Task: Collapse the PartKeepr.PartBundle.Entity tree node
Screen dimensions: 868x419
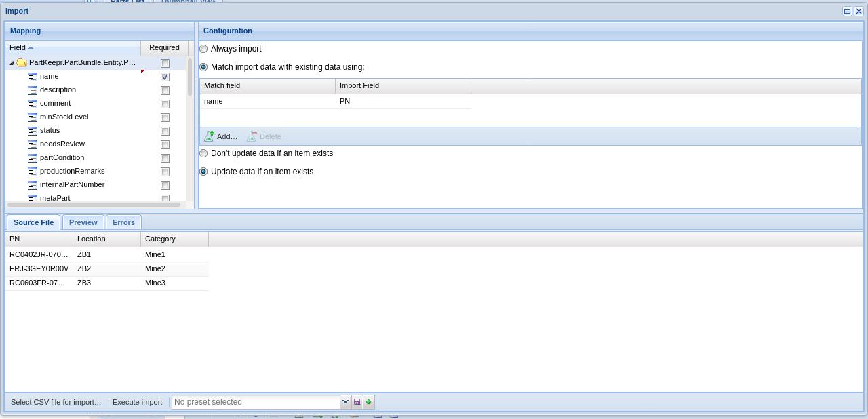Action: point(12,62)
